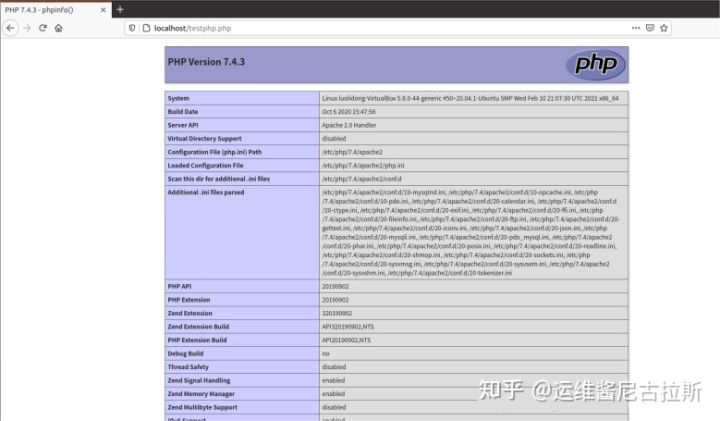Close the PHP 7.4.3 phpinfo tab
The width and height of the screenshot is (720, 421).
(x=102, y=9)
